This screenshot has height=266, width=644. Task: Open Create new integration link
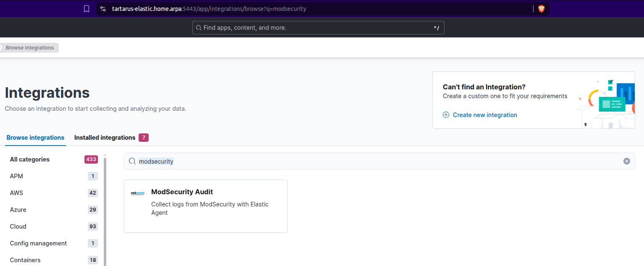coord(485,115)
